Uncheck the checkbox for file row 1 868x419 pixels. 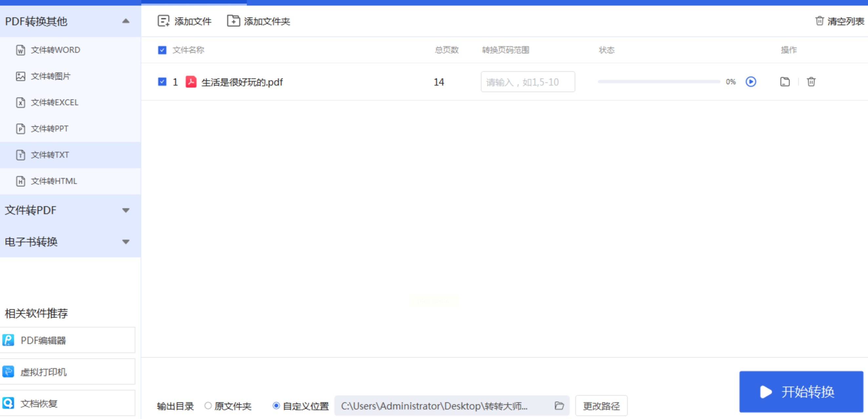pyautogui.click(x=162, y=82)
